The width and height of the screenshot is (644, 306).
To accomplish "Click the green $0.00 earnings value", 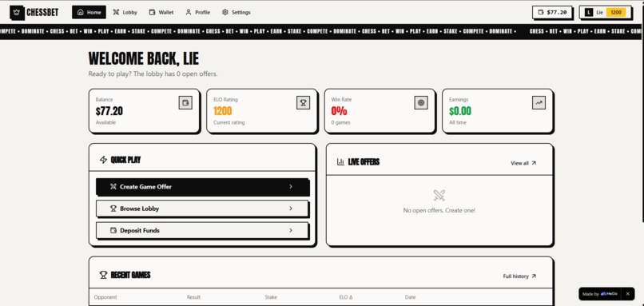I will [460, 111].
